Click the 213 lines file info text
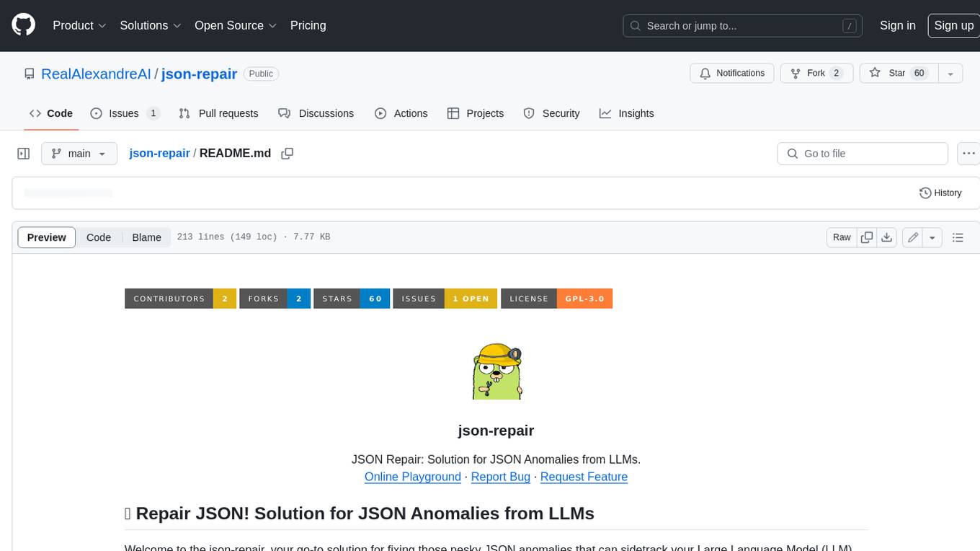The height and width of the screenshot is (551, 980). click(x=254, y=237)
